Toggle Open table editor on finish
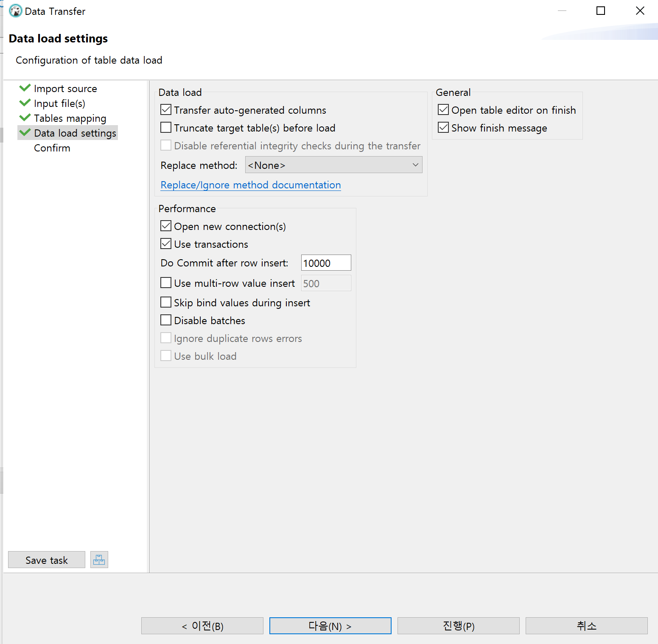Screen dimensions: 658x644 pyautogui.click(x=443, y=110)
